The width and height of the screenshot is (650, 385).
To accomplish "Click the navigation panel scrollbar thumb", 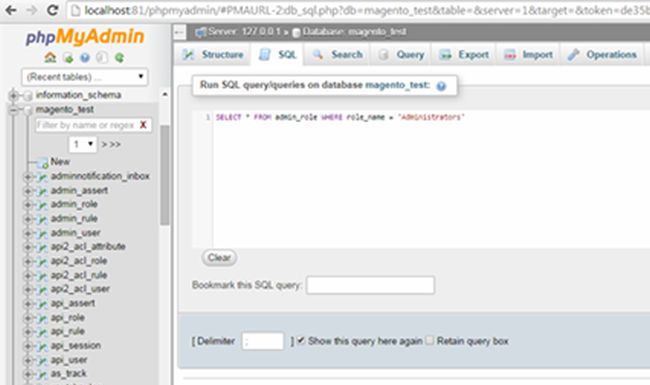I will click(x=165, y=175).
